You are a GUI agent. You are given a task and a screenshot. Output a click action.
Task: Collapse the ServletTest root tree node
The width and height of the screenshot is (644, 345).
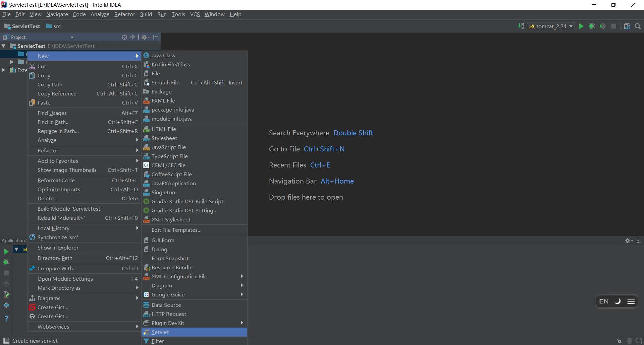(x=4, y=46)
